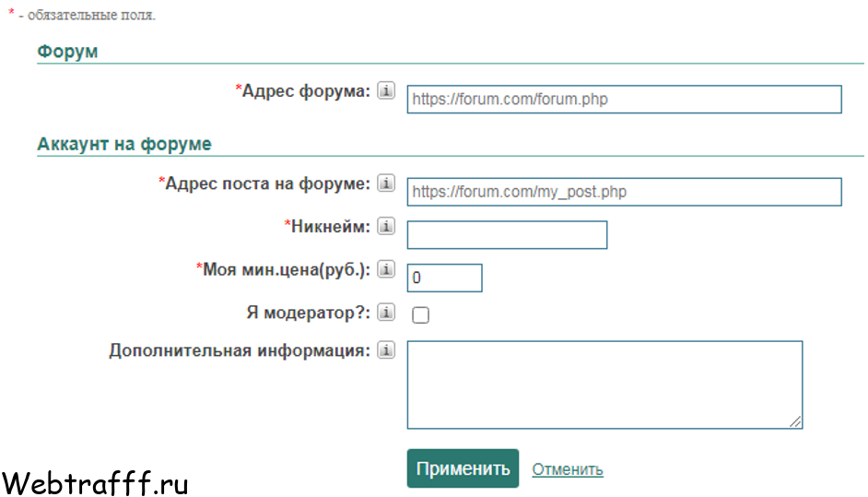Click info icon beside Я модератор?

tap(386, 313)
